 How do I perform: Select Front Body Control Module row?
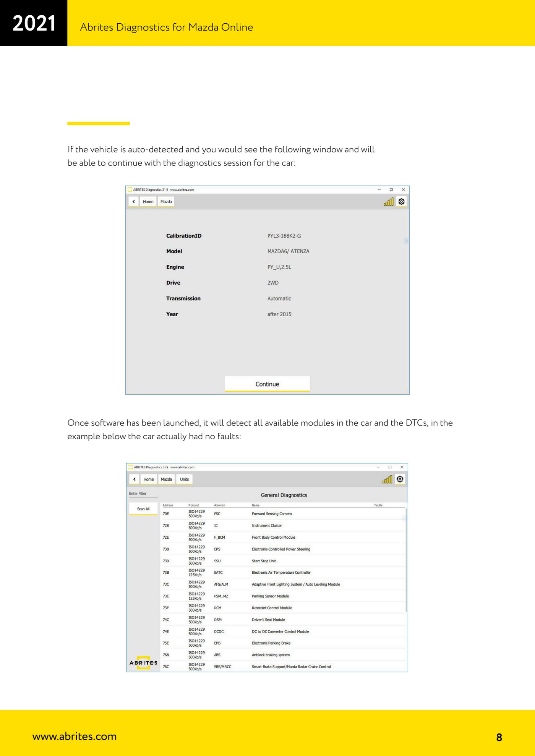click(283, 537)
